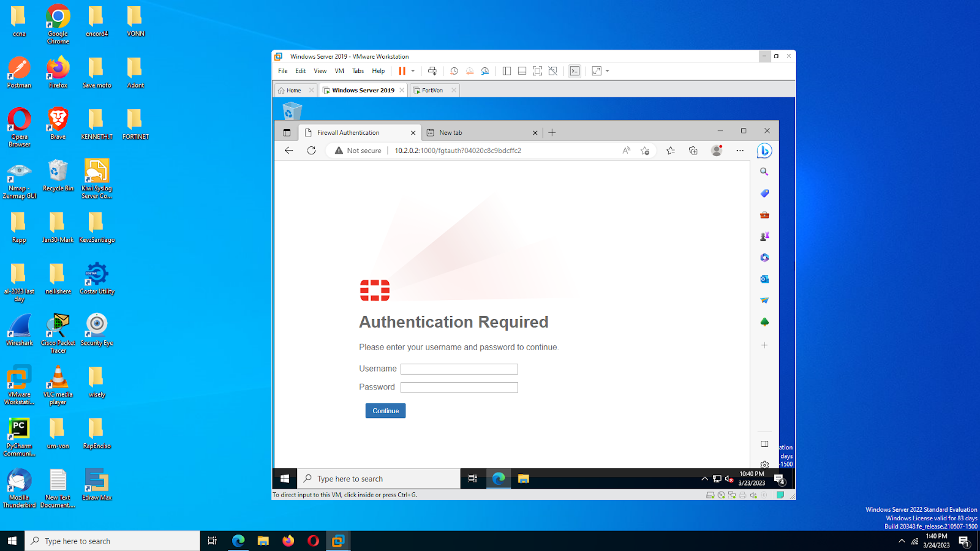Toggle the VMware library sidebar icon
This screenshot has height=551, width=980.
(x=507, y=71)
